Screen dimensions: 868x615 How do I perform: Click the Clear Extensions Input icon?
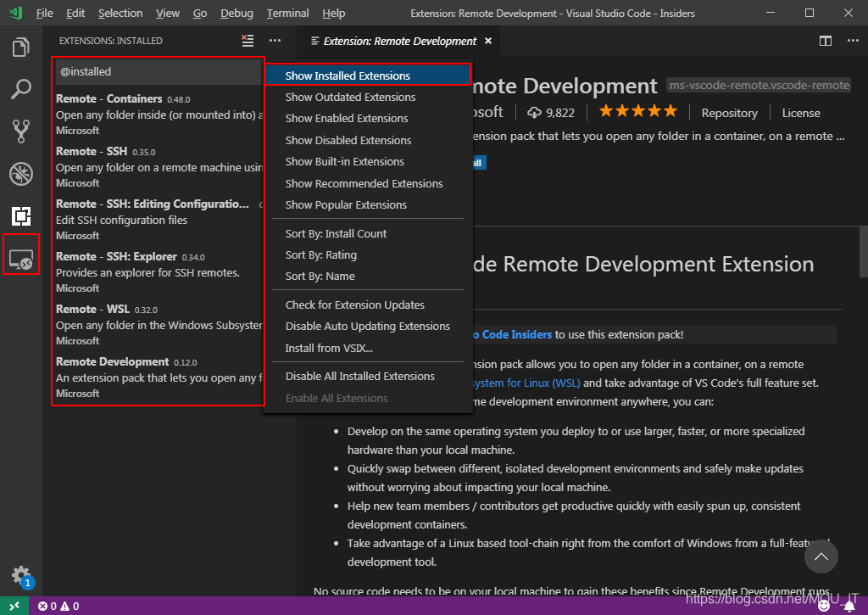[248, 41]
